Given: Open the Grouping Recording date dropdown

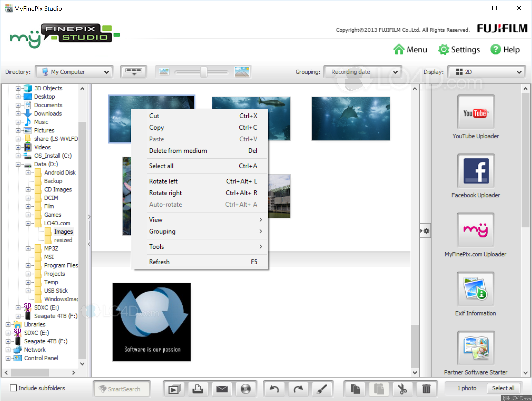Looking at the screenshot, I should (363, 72).
